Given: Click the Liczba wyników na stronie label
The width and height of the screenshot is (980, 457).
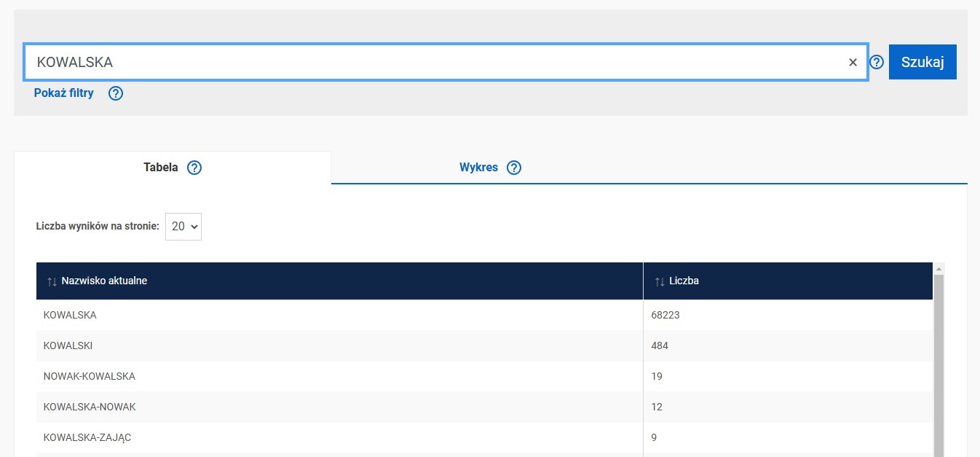Looking at the screenshot, I should pos(98,227).
